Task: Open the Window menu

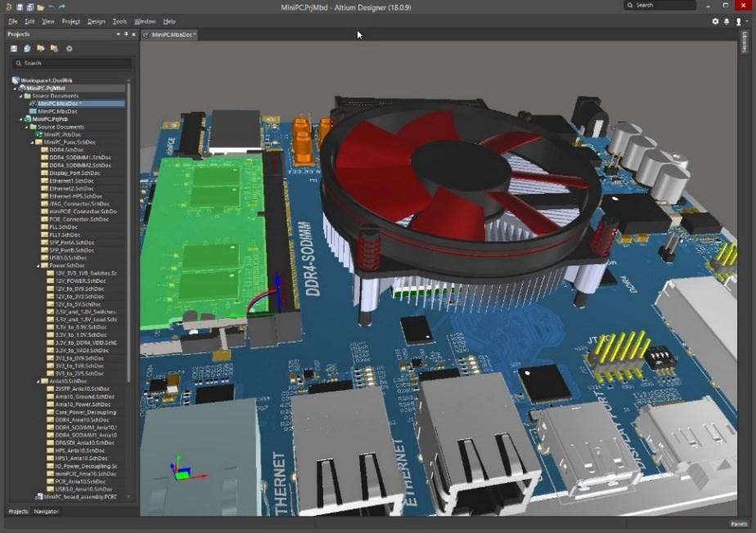Action: (x=145, y=21)
